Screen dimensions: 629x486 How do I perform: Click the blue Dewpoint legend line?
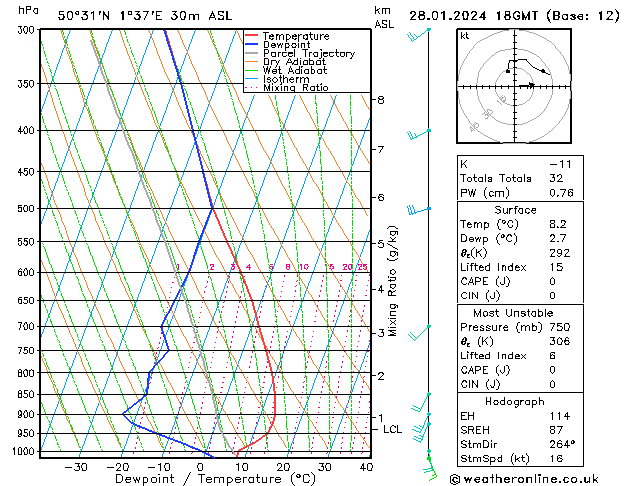(252, 44)
